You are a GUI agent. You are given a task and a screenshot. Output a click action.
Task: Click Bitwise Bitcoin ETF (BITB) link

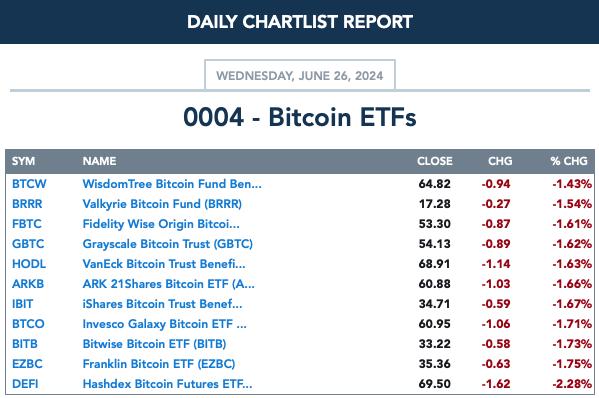(x=154, y=344)
